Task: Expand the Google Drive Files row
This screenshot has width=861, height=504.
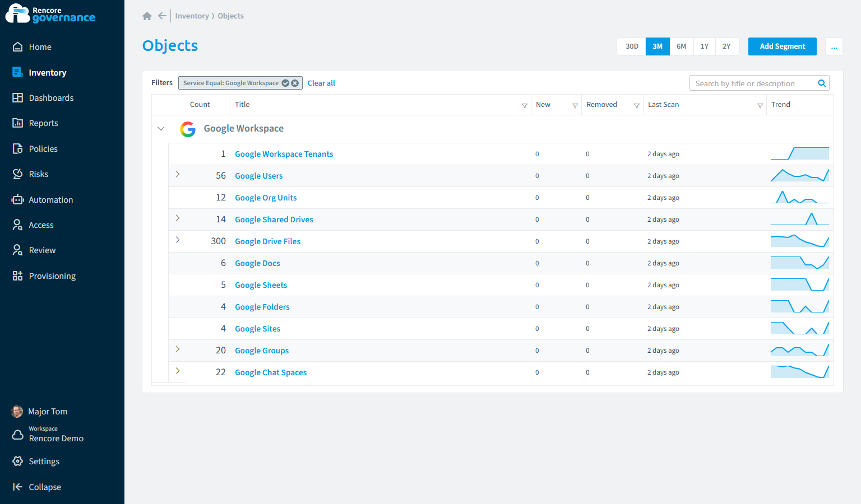Action: (178, 240)
